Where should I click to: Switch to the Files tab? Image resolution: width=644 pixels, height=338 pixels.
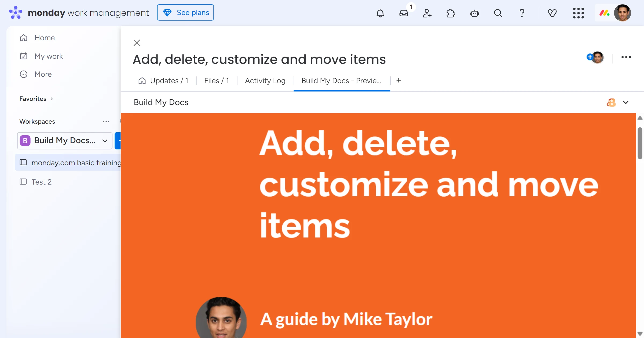coord(216,81)
